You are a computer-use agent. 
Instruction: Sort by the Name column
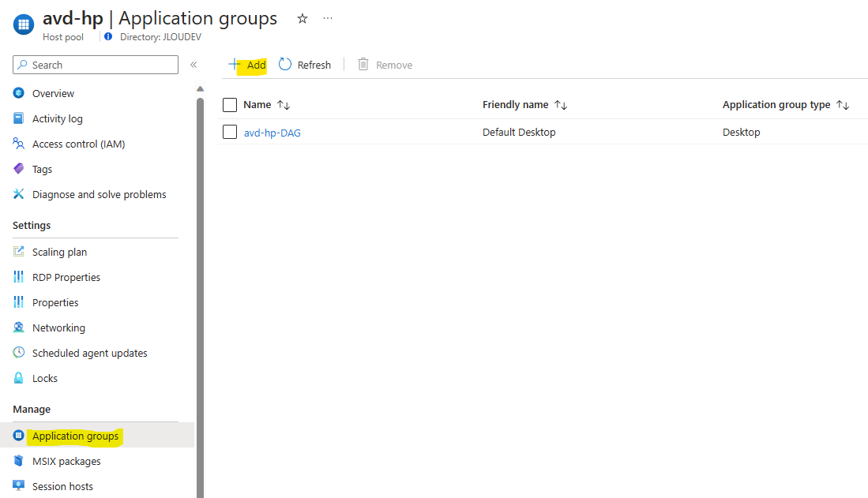coord(267,105)
